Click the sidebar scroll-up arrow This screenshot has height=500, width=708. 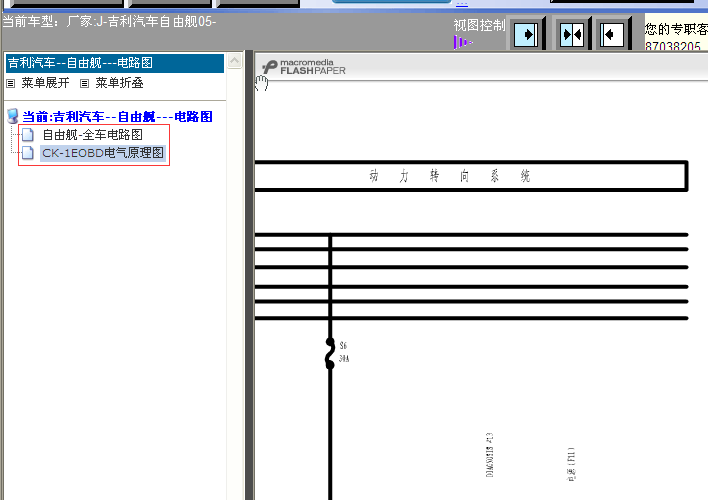[235, 61]
